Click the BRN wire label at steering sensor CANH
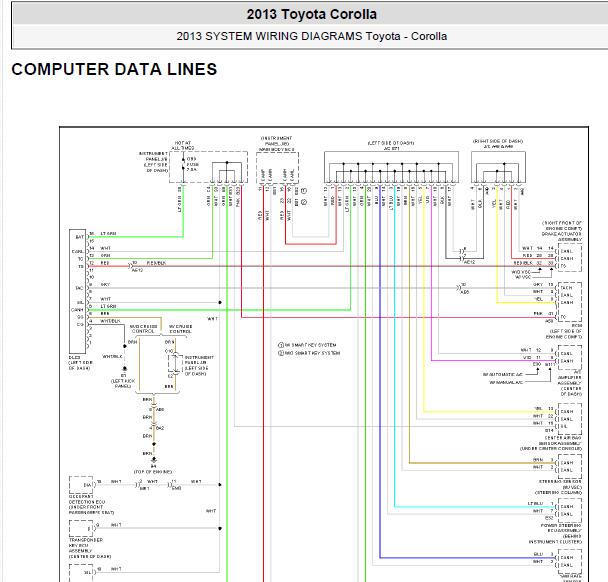Viewport: 608px width, 582px height. click(x=538, y=459)
